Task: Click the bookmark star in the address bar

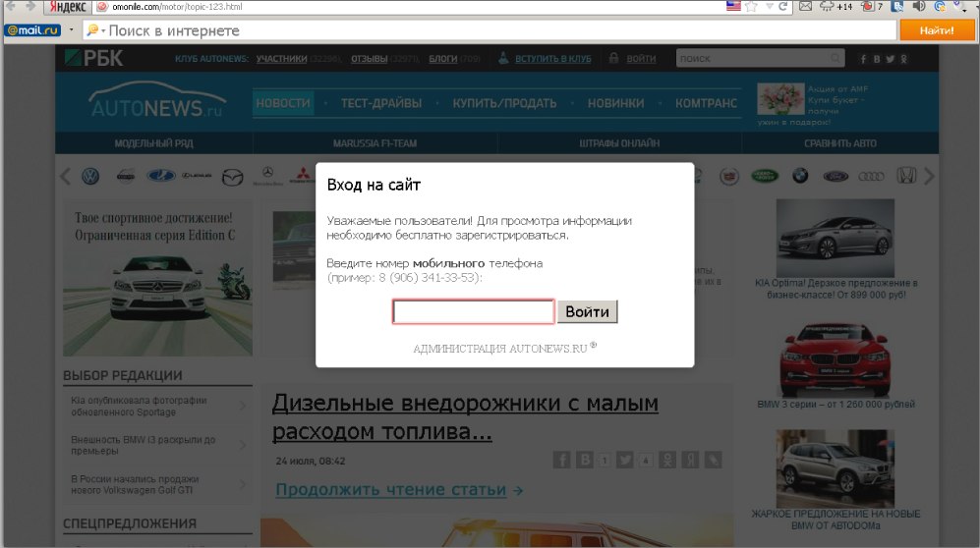Action: coord(751,6)
